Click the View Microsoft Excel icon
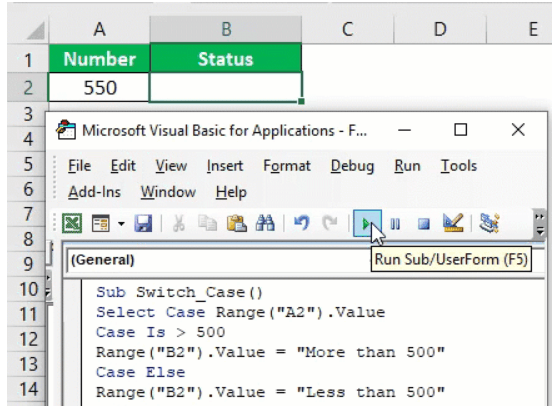 click(x=72, y=223)
